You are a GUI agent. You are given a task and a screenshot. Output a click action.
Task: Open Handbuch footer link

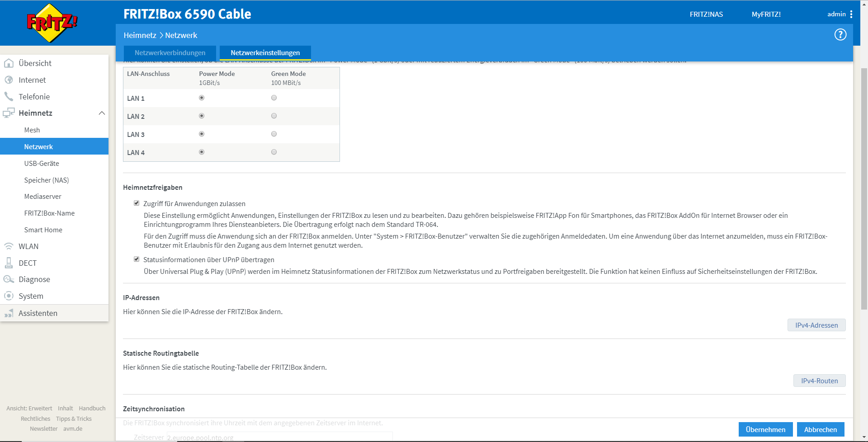[92, 409]
